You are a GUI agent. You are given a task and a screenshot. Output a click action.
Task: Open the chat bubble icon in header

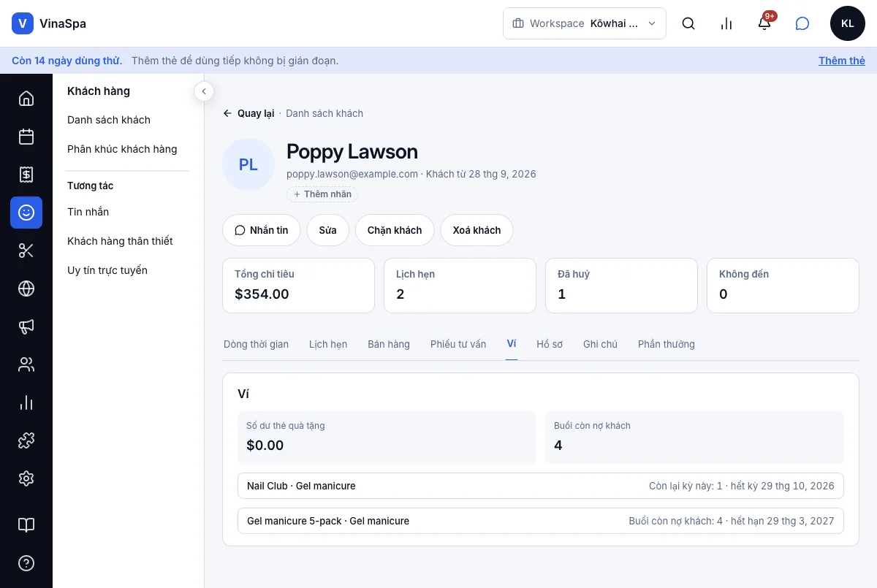(x=802, y=23)
